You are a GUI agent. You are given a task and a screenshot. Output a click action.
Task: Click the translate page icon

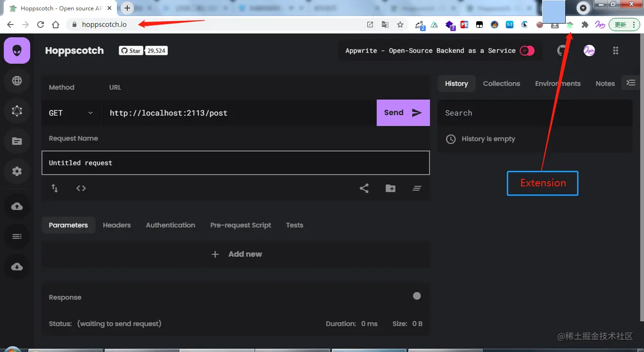(x=385, y=25)
